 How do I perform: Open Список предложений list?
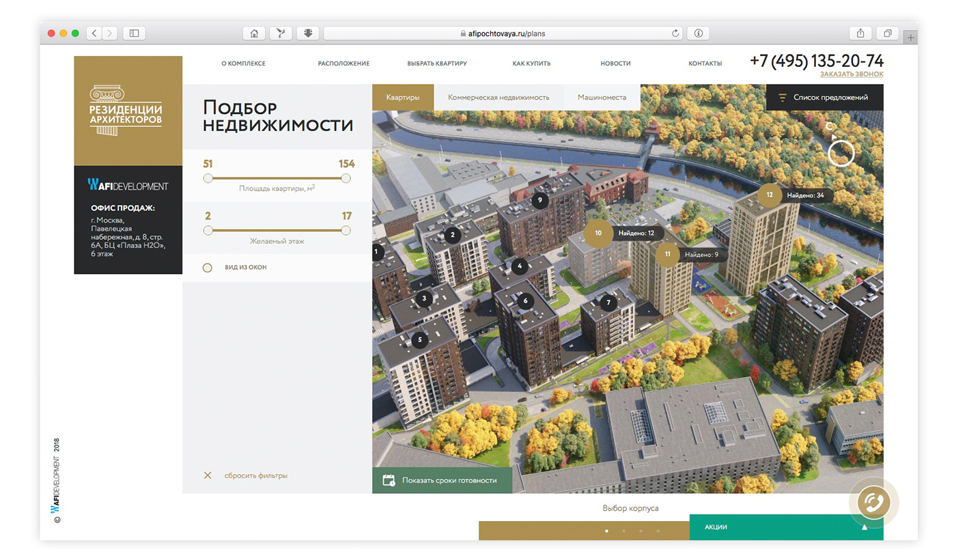point(825,97)
